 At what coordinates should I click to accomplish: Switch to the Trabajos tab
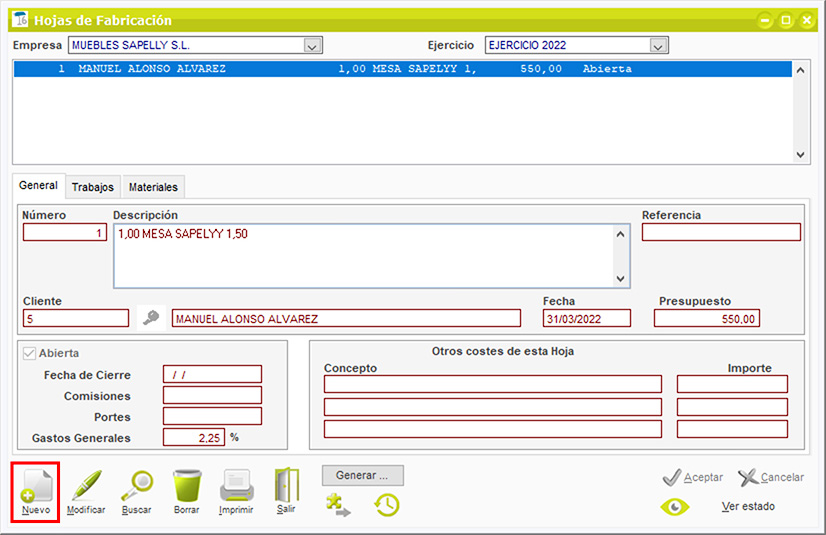[x=93, y=187]
